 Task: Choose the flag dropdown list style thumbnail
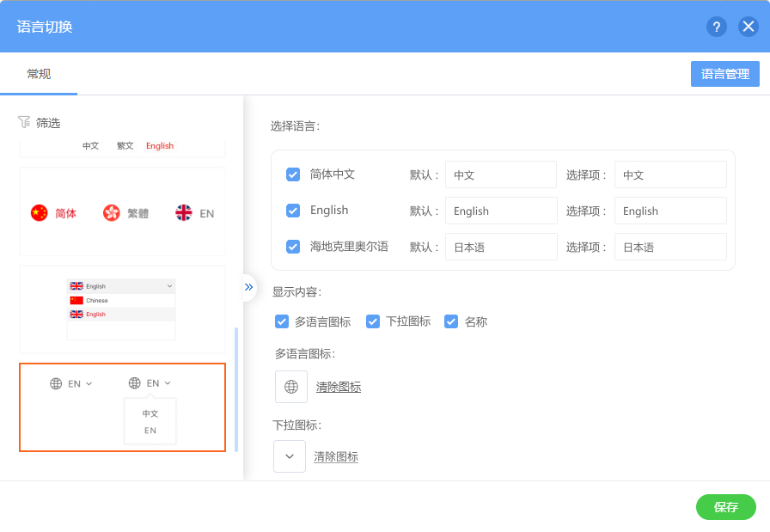[122, 309]
